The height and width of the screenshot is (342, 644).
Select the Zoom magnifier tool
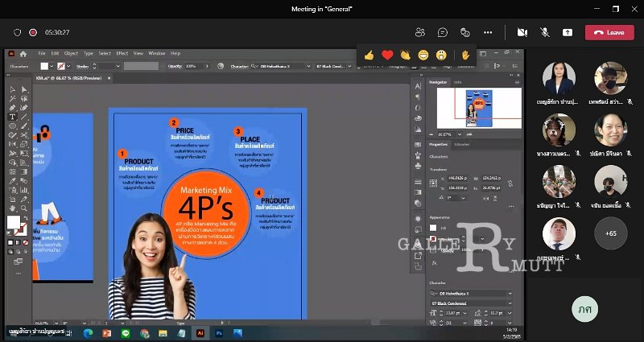pyautogui.click(x=24, y=208)
